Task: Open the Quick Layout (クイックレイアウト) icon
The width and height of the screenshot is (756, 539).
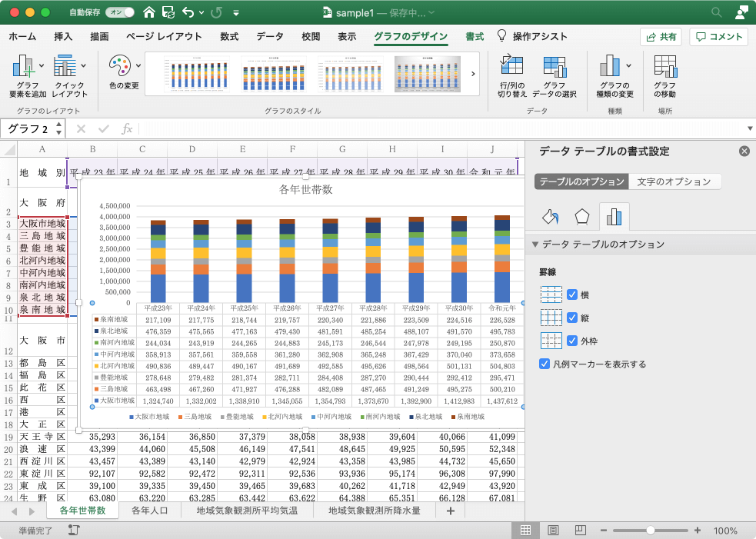Action: coord(66,68)
